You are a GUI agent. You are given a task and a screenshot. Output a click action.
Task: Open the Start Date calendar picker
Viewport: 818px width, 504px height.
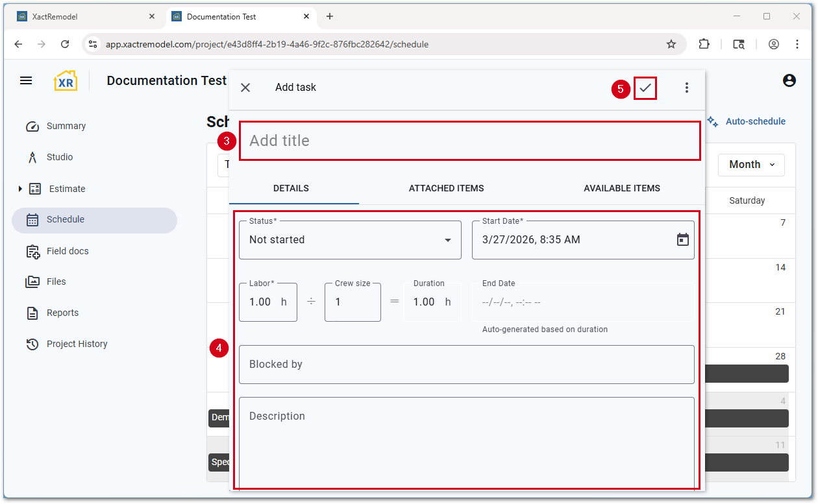point(682,240)
